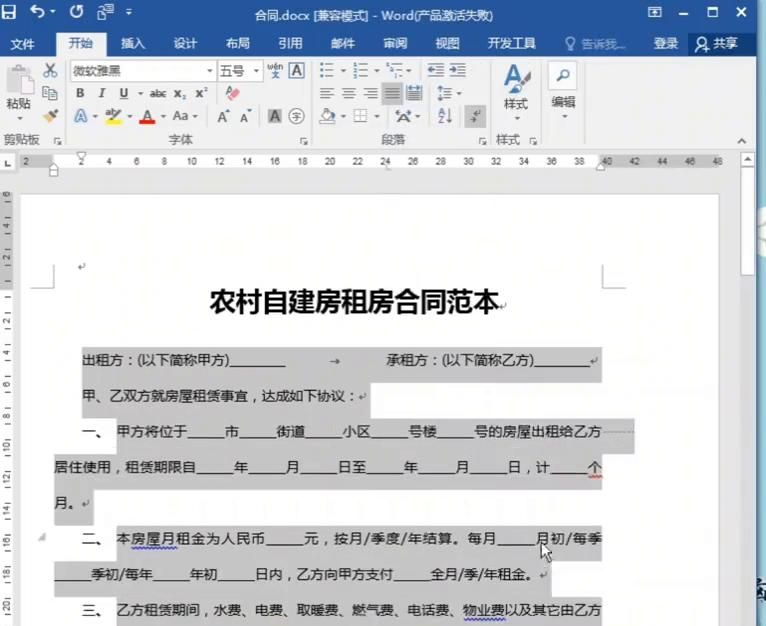The height and width of the screenshot is (626, 766).
Task: Expand borders dropdown arrow
Action: click(x=377, y=116)
